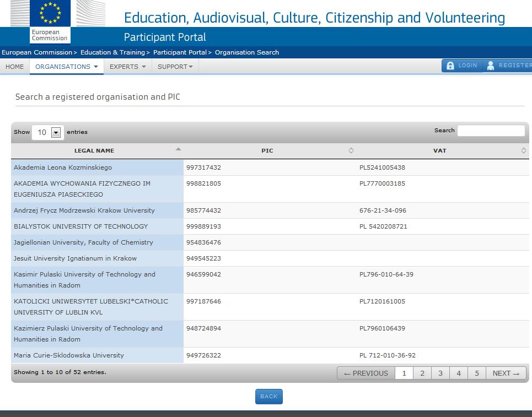Click 'Showing 1 to 10 of 52 entries' text
The width and height of the screenshot is (532, 417).
[x=60, y=372]
